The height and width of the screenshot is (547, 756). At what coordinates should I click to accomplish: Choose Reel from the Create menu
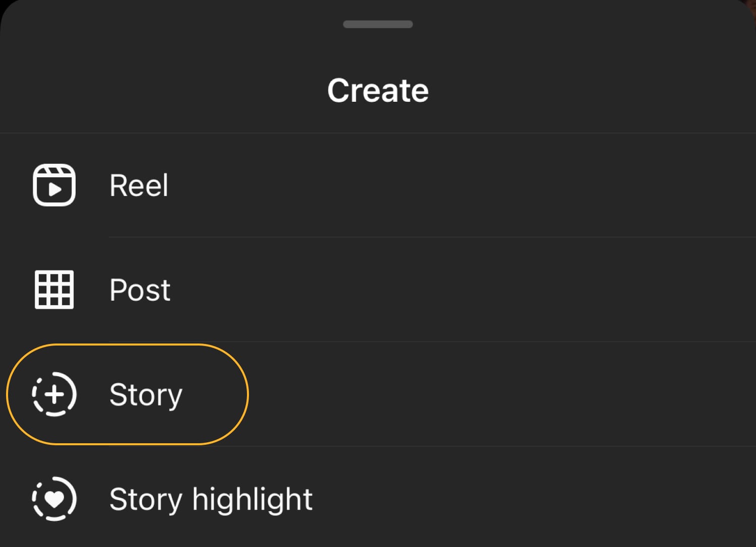pyautogui.click(x=139, y=185)
